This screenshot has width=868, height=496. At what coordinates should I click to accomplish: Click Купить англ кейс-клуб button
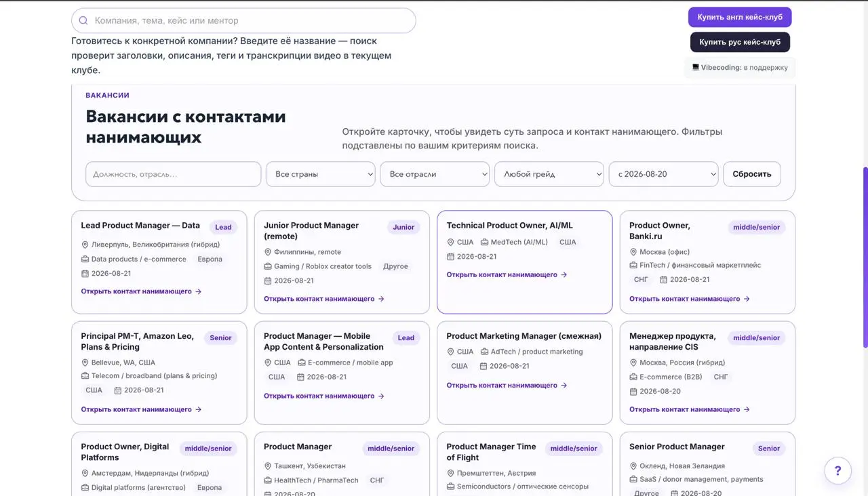(x=740, y=17)
